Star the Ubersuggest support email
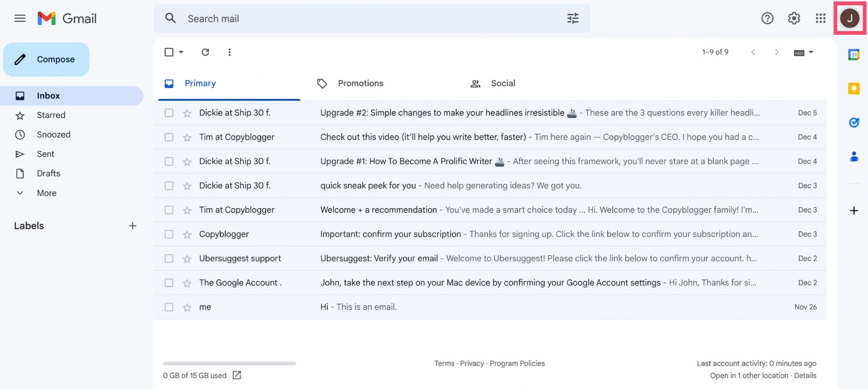The height and width of the screenshot is (389, 868). tap(187, 259)
